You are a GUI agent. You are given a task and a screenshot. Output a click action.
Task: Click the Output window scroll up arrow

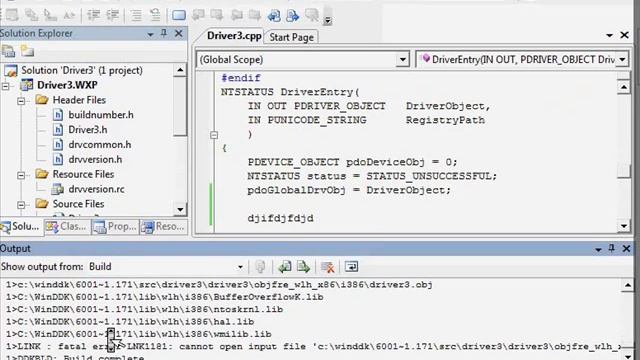(x=628, y=285)
